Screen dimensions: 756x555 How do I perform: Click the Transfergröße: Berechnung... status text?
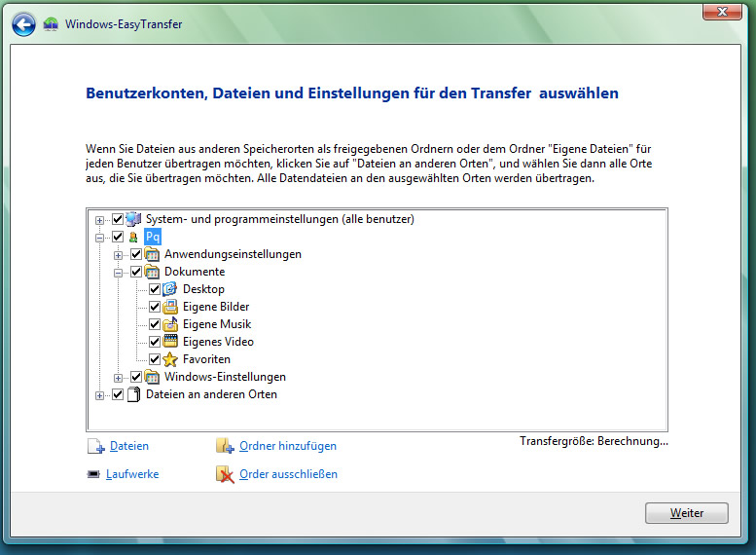click(x=594, y=441)
